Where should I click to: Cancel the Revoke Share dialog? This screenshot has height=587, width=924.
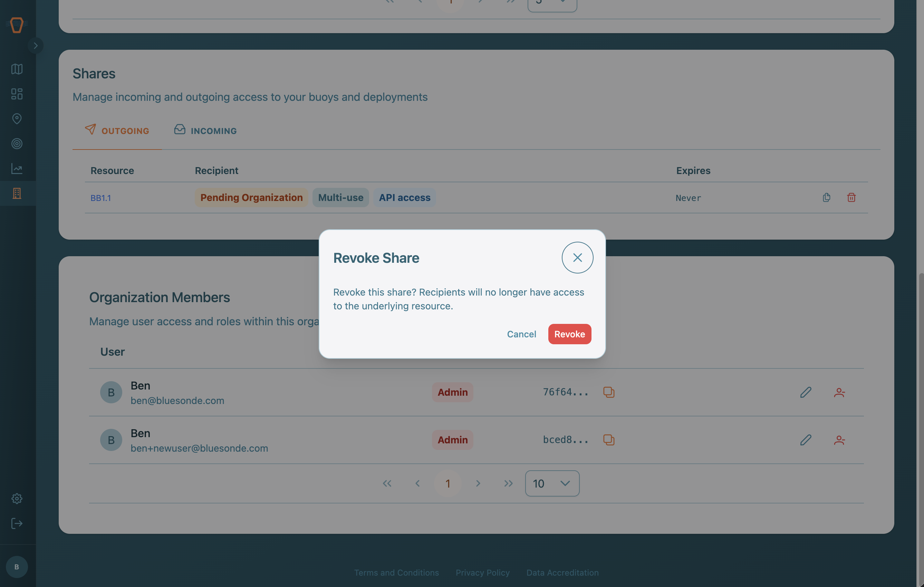click(521, 334)
